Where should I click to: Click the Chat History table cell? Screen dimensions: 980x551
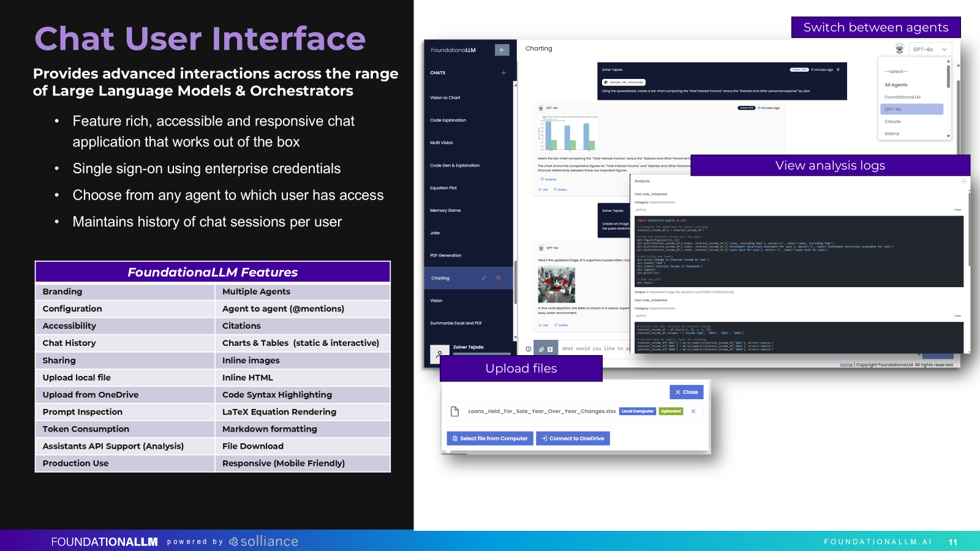pos(125,343)
